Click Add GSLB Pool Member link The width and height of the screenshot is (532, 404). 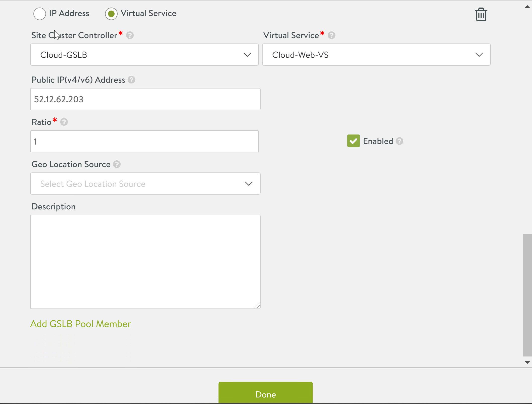(81, 324)
